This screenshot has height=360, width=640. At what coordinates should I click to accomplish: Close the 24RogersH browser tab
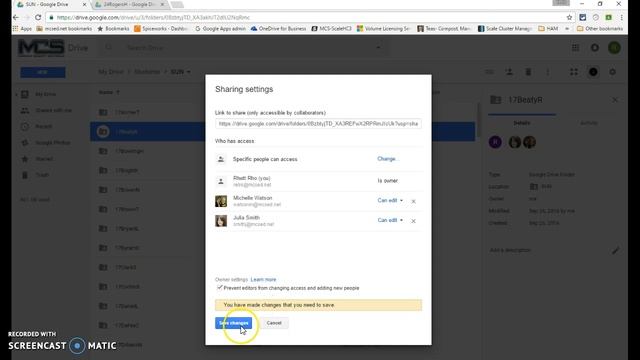[162, 4]
